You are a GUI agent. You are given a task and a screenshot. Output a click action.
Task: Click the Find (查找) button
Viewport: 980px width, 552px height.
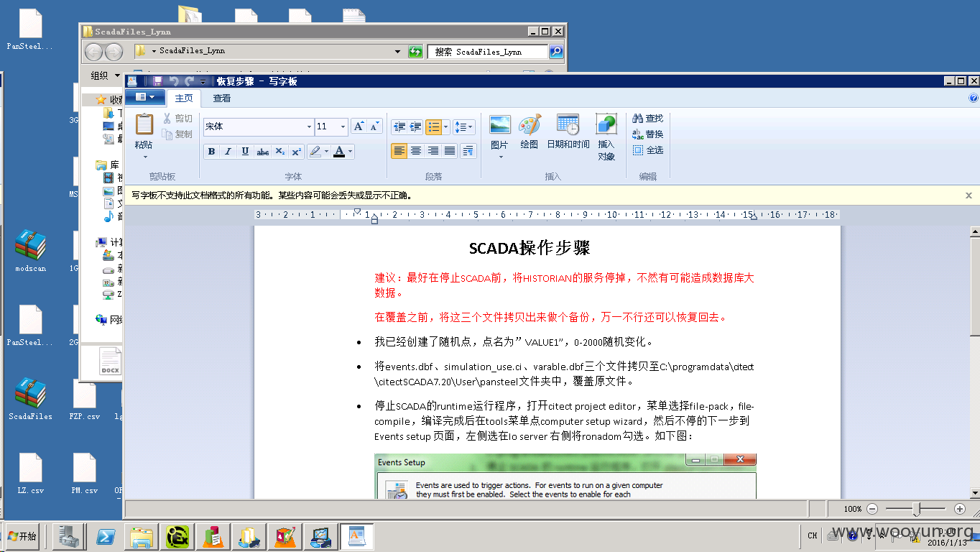click(648, 119)
